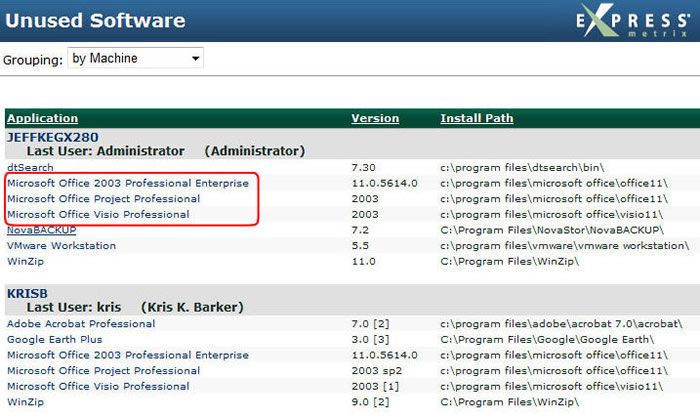Click the NovaStor\NovaBACKUP install path
700x419 pixels.
(x=552, y=230)
